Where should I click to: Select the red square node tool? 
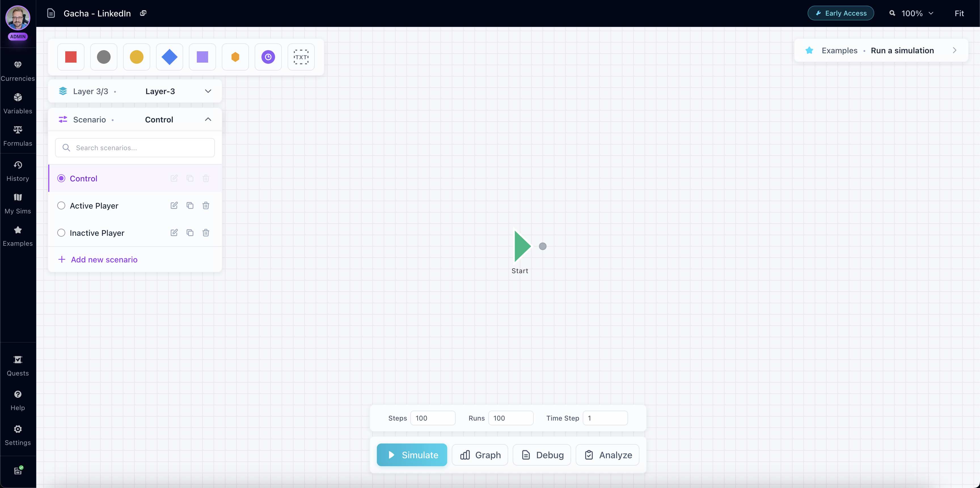71,57
